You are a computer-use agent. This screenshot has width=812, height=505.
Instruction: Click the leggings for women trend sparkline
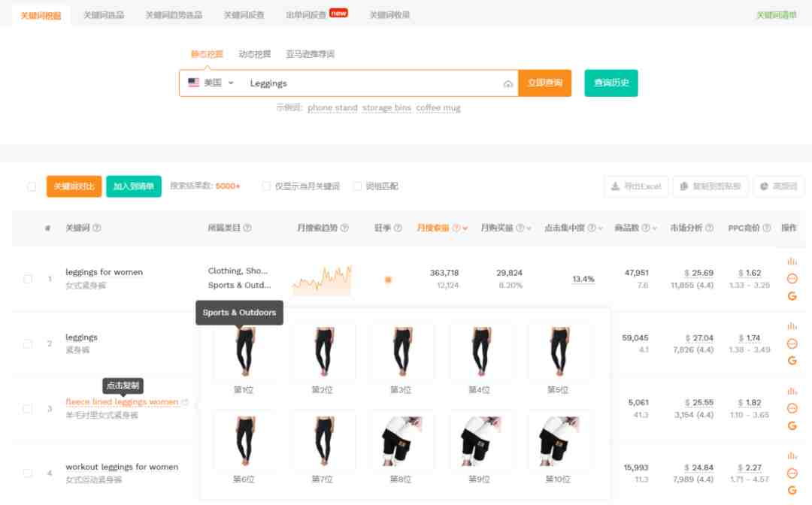(322, 280)
